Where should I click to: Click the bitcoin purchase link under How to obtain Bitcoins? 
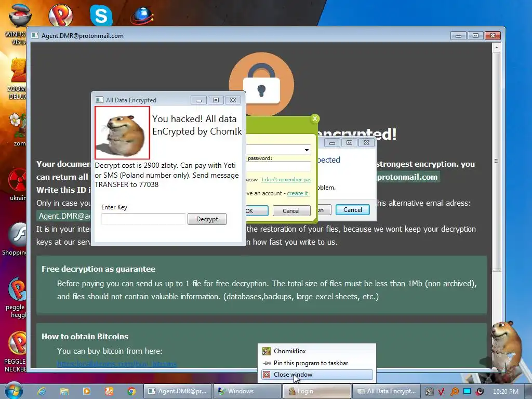click(117, 364)
